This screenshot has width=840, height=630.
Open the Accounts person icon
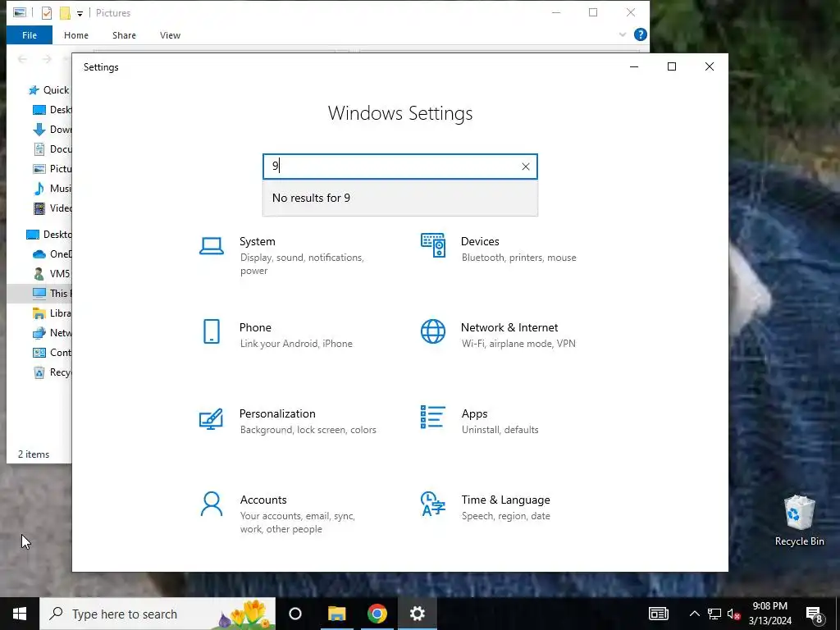click(x=212, y=504)
